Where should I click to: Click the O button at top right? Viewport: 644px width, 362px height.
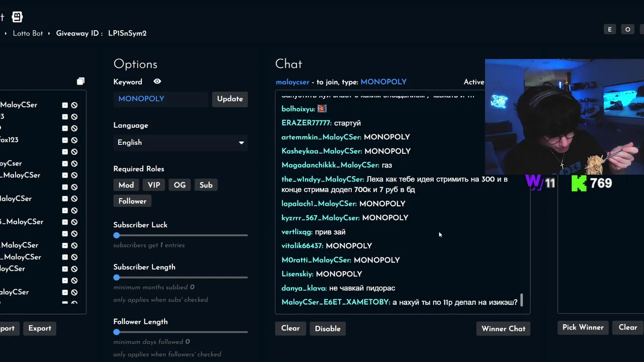[x=627, y=29]
